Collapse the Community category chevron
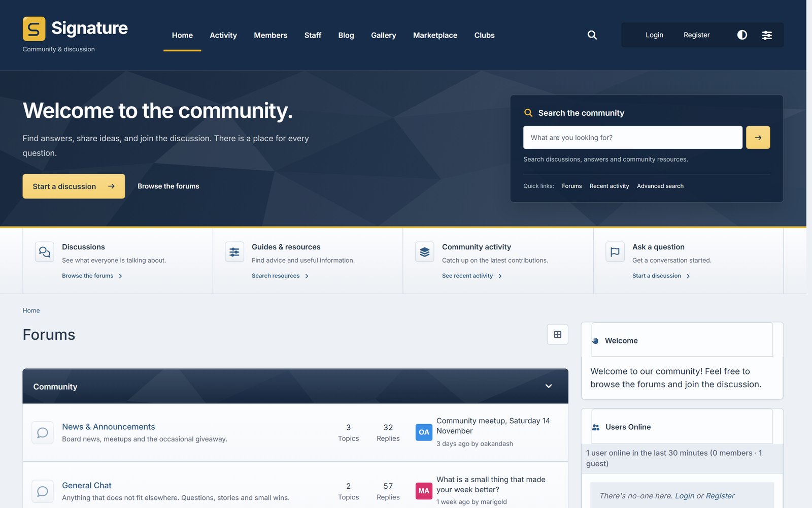 549,386
